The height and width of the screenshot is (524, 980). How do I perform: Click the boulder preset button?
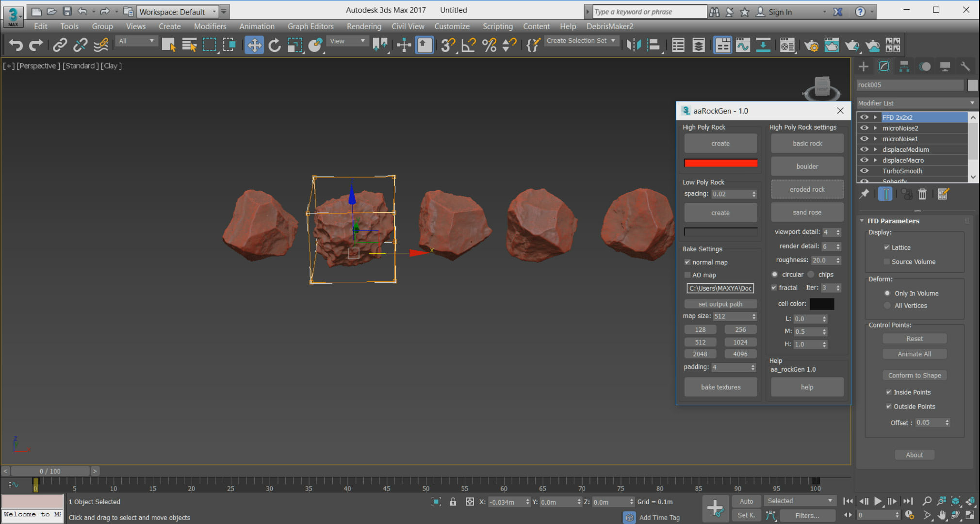click(x=807, y=166)
